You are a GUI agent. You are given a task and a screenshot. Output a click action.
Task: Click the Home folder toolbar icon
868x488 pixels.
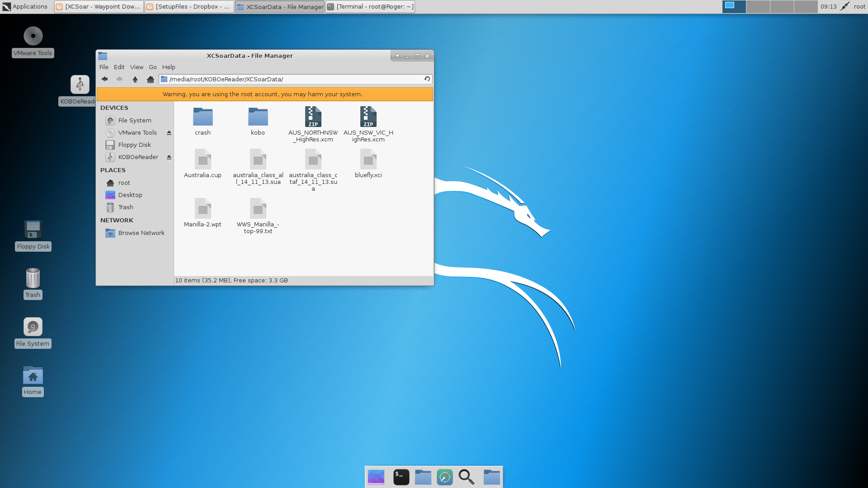[151, 79]
